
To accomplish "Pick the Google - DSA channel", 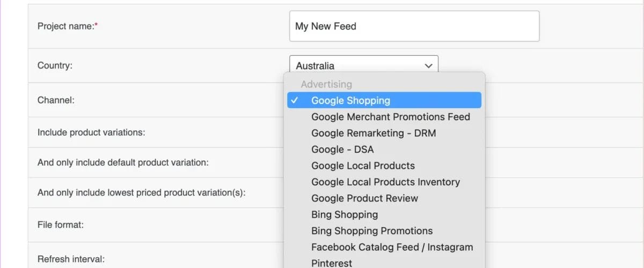I will click(342, 150).
